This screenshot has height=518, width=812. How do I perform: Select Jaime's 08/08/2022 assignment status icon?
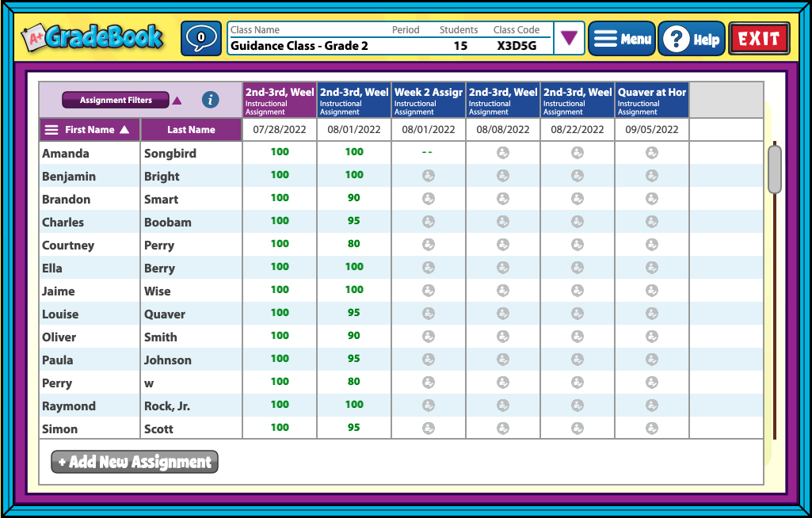[x=503, y=290]
